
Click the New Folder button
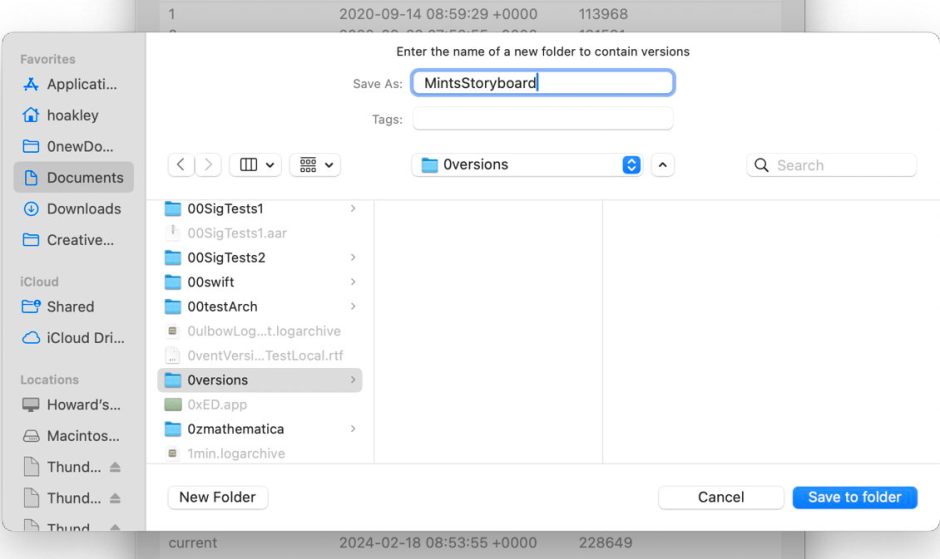(217, 497)
